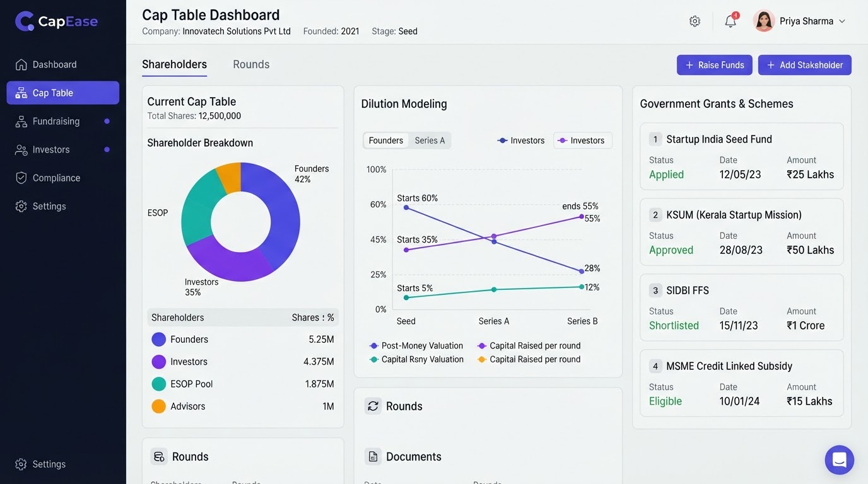Click the 55% Series B data point
Screen dimensions: 868x484
(x=582, y=217)
